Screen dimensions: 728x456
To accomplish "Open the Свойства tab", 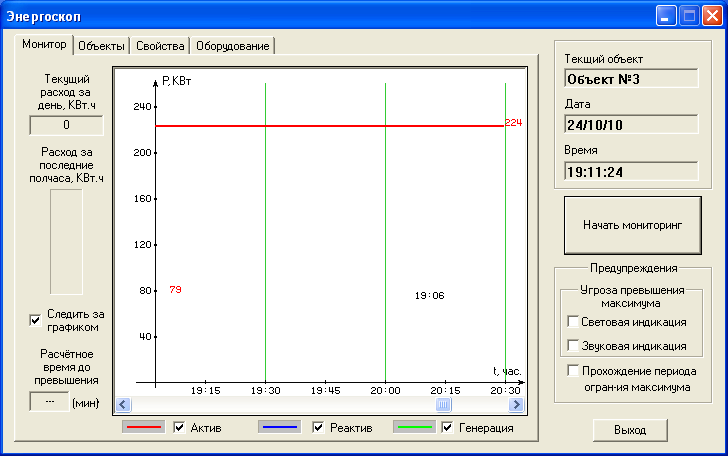I will tap(160, 46).
